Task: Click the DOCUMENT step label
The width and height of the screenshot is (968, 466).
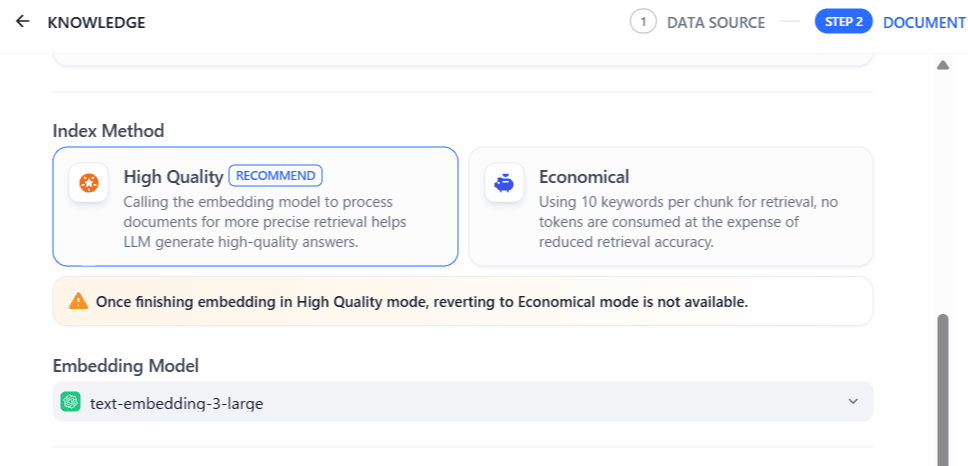Action: [924, 23]
